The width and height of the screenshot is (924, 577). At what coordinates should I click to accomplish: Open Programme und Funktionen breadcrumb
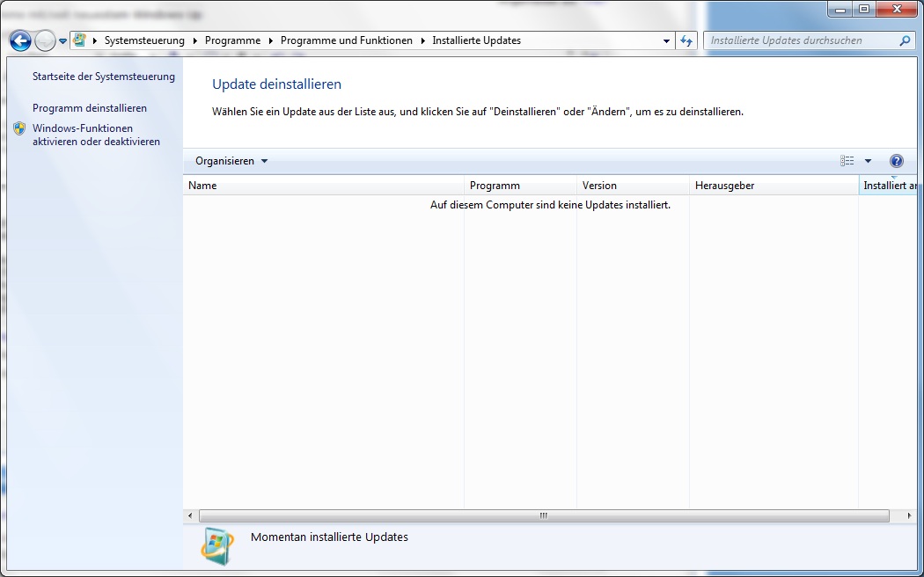pos(347,40)
